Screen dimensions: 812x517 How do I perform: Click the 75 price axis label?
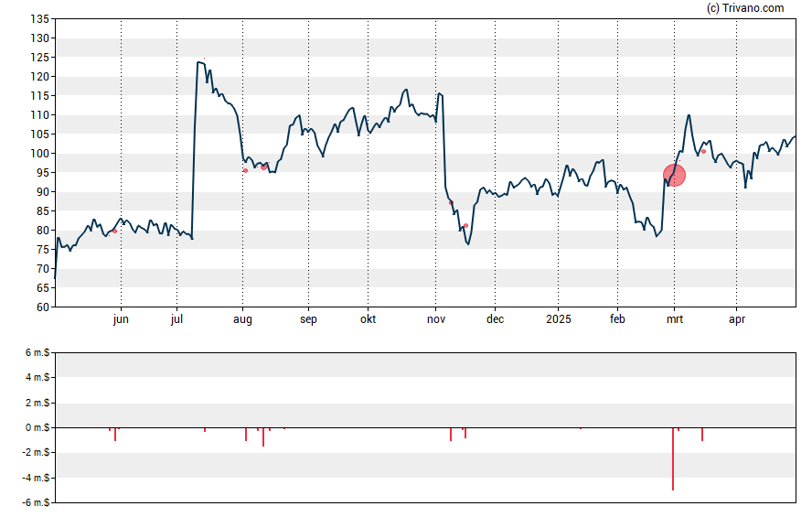[x=43, y=250]
